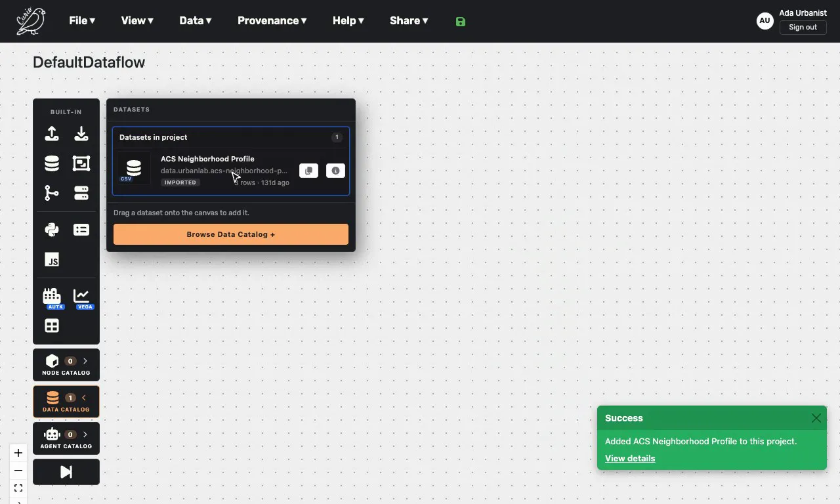Zoom in with the plus button
Screen dimensions: 840x504
tap(18, 453)
